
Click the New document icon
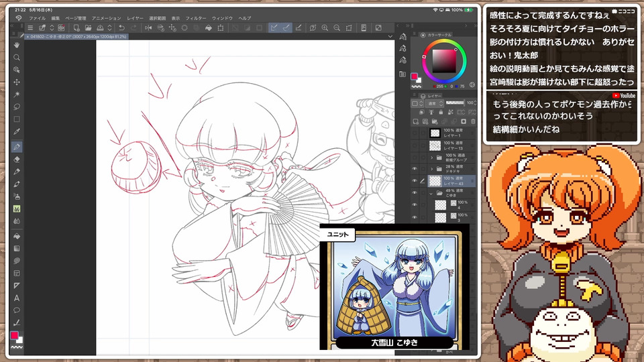tap(76, 28)
